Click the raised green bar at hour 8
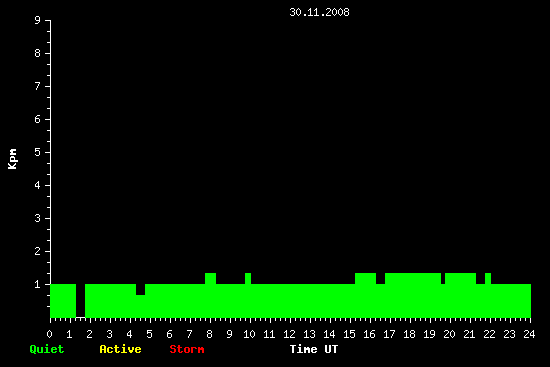This screenshot has height=367, width=550. (x=210, y=279)
